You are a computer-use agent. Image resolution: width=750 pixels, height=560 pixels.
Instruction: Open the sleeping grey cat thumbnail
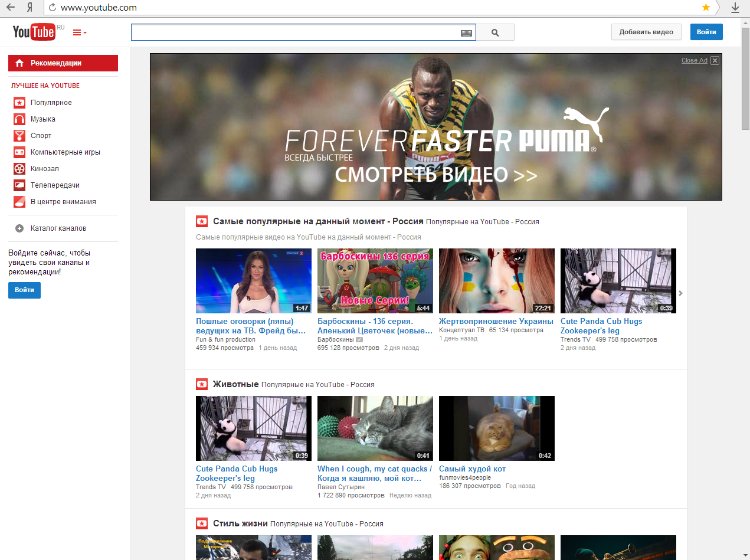coord(375,428)
